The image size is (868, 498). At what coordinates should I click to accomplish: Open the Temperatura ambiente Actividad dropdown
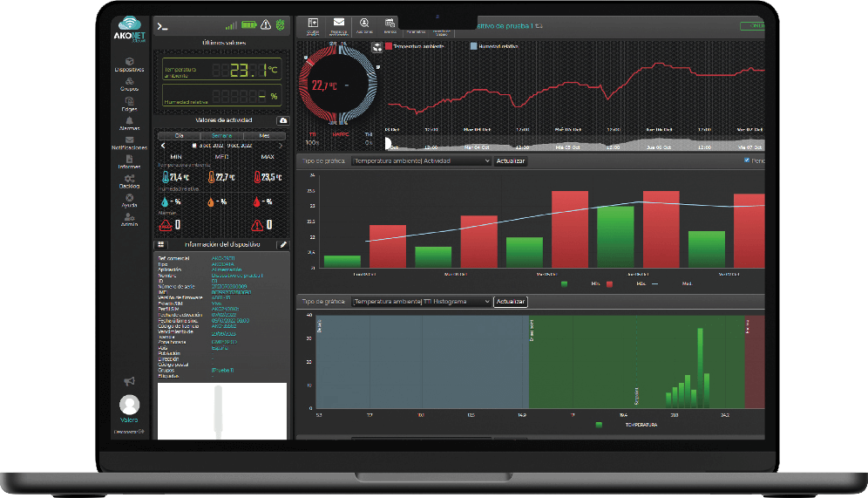pyautogui.click(x=421, y=161)
